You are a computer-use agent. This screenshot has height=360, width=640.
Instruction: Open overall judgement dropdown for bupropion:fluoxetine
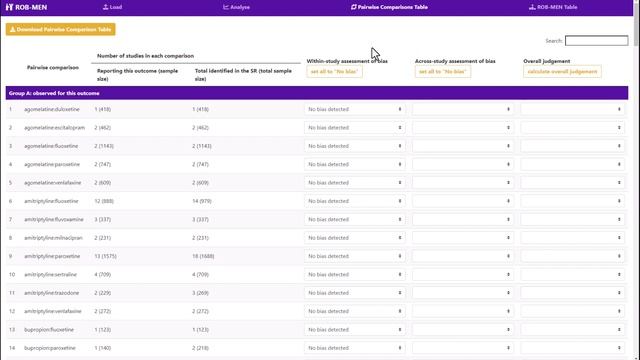coord(573,330)
